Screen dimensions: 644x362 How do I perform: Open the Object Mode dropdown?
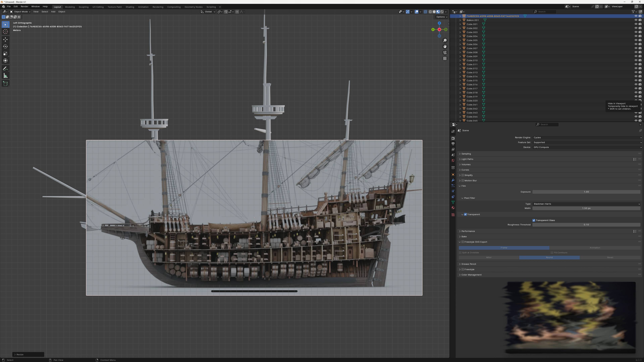point(20,12)
